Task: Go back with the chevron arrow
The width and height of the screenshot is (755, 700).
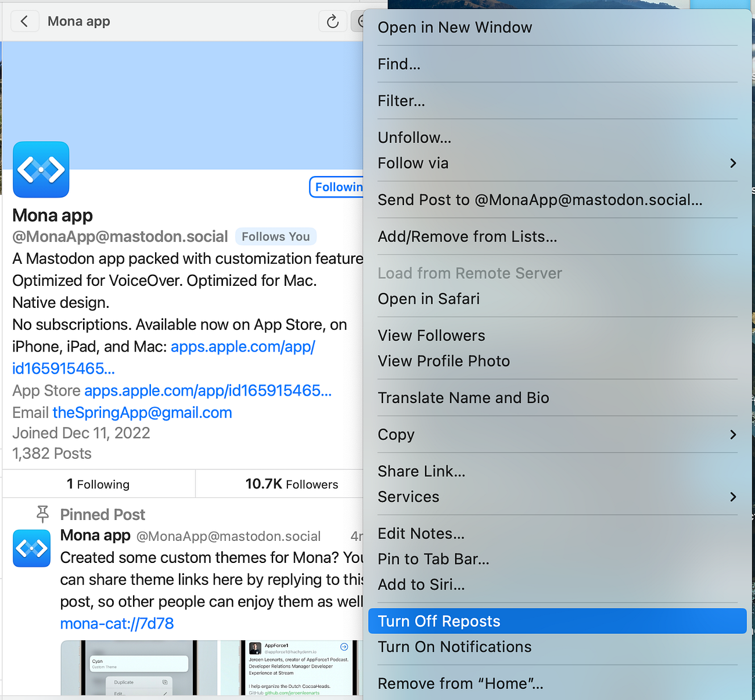Action: tap(24, 21)
